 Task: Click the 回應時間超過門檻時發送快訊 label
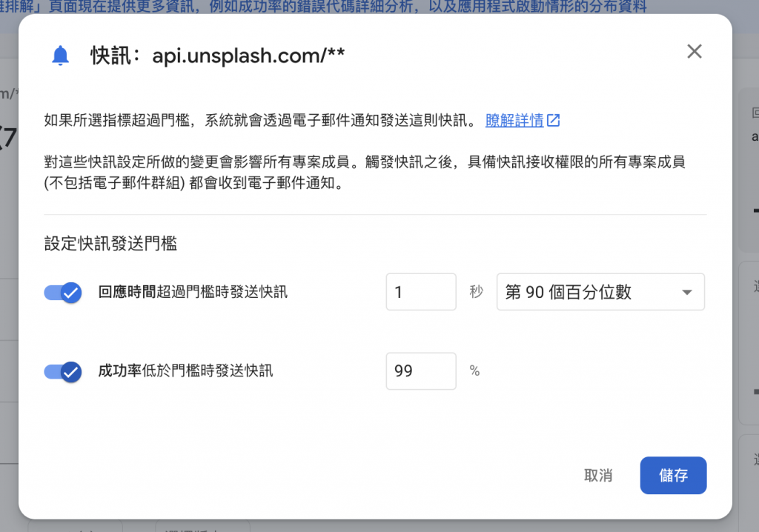193,292
